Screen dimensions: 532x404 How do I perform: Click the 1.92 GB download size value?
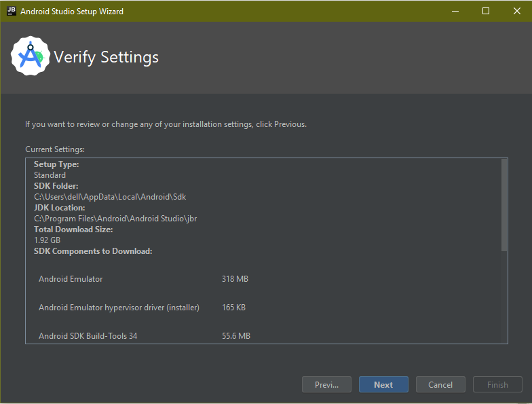pyautogui.click(x=47, y=240)
